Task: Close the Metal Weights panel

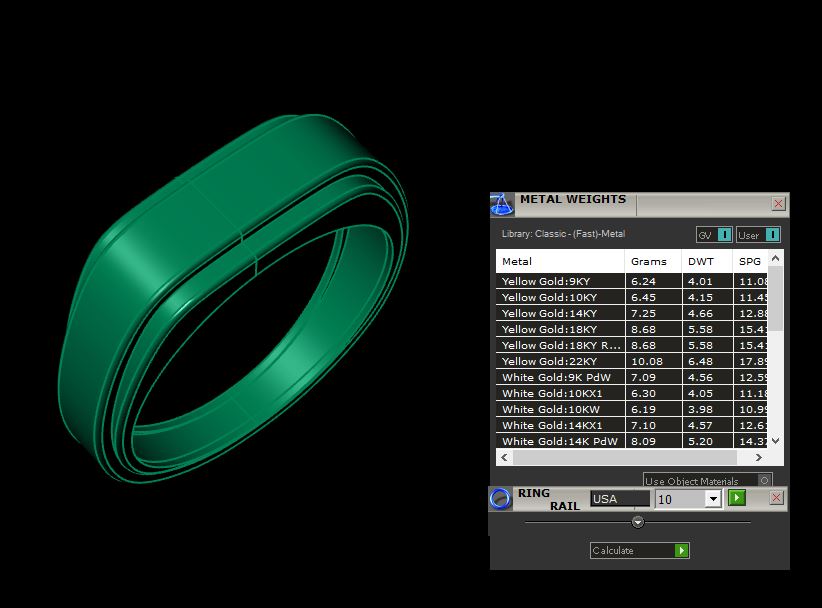Action: [x=778, y=203]
